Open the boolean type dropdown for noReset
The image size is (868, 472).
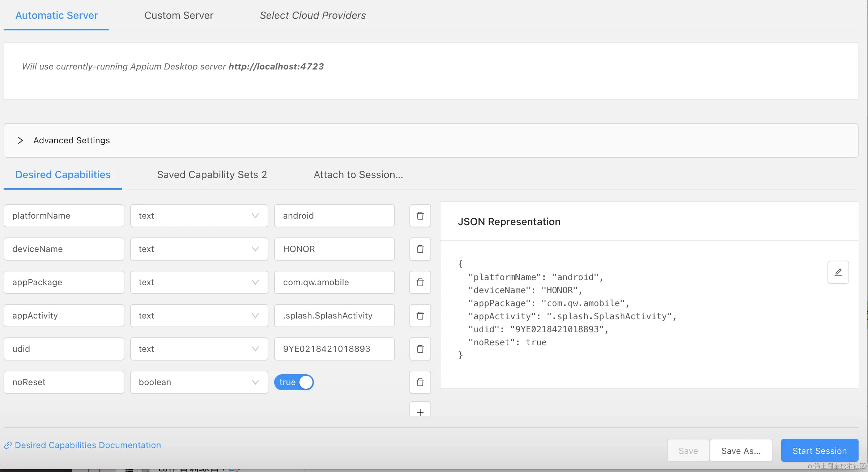pos(199,382)
